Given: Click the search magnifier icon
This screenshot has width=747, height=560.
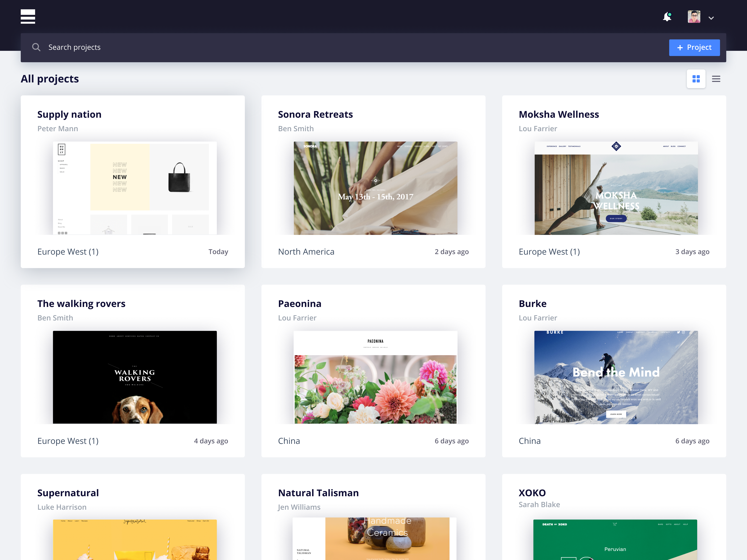Looking at the screenshot, I should tap(36, 47).
